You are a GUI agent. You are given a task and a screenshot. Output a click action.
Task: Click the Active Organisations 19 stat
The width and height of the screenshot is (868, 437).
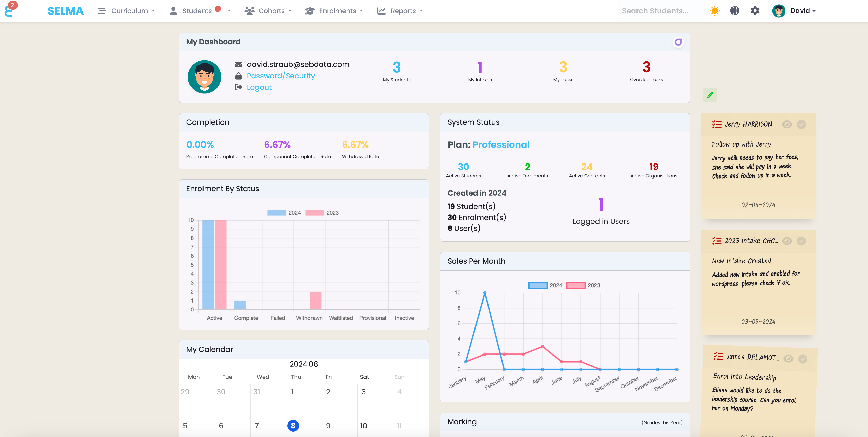click(654, 170)
